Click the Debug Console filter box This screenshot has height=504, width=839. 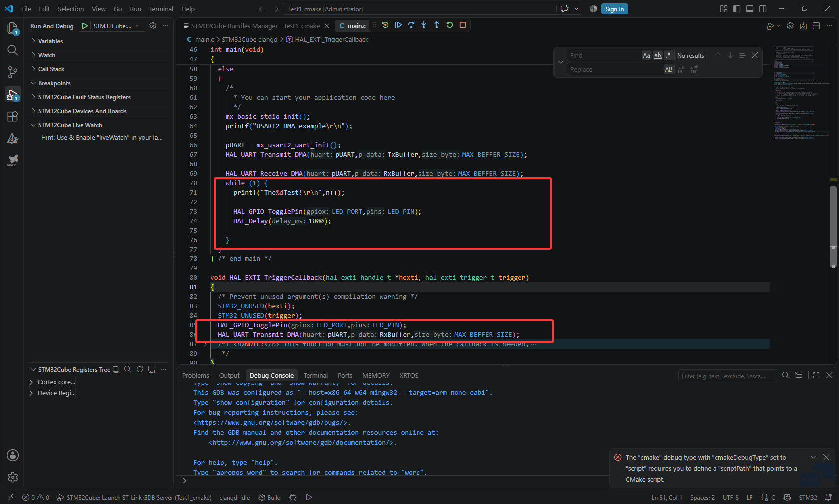(x=728, y=376)
